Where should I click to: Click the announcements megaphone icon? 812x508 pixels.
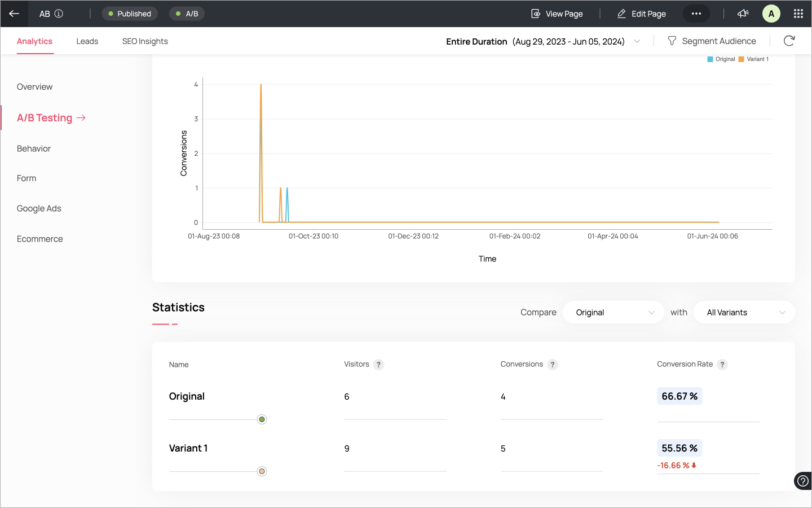[x=743, y=14]
